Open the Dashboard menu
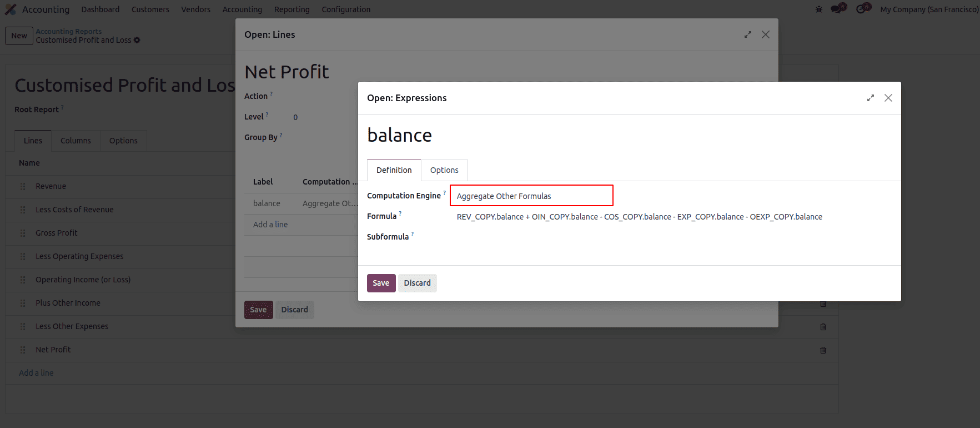 (x=100, y=9)
